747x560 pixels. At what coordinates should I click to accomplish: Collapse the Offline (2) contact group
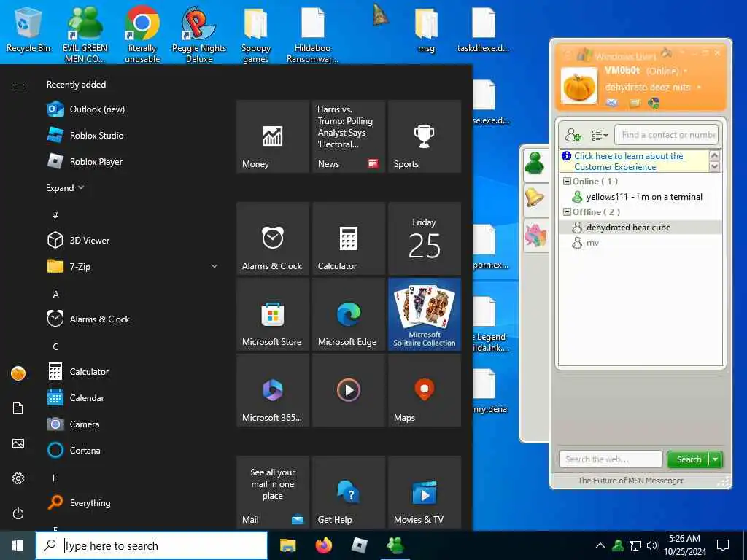(567, 211)
